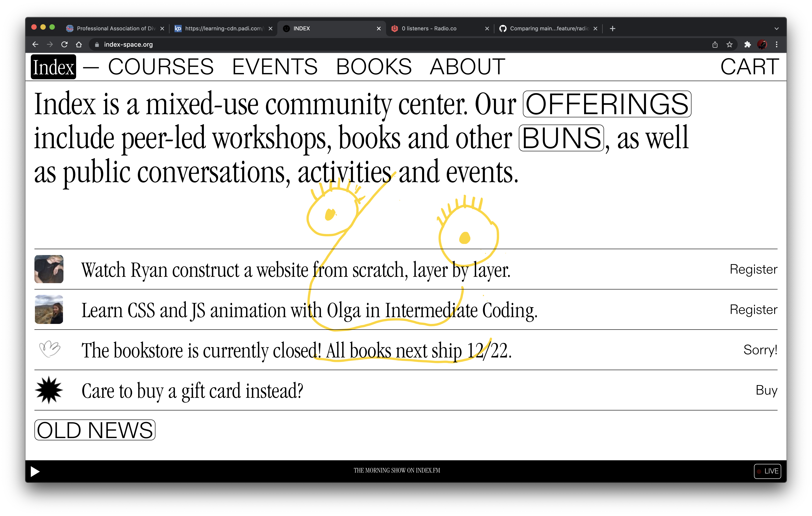Click the share page icon
The width and height of the screenshot is (812, 516).
tap(715, 44)
